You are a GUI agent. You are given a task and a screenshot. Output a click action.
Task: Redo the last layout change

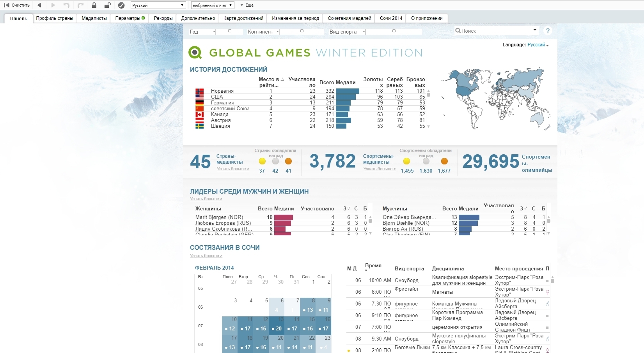(x=80, y=5)
